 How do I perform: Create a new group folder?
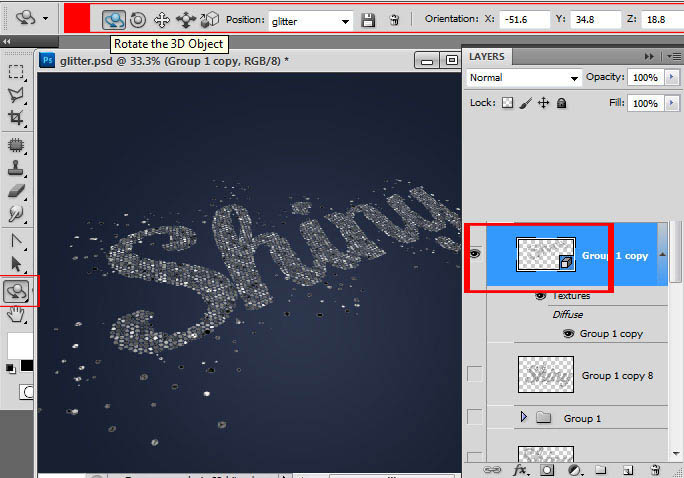[x=601, y=470]
